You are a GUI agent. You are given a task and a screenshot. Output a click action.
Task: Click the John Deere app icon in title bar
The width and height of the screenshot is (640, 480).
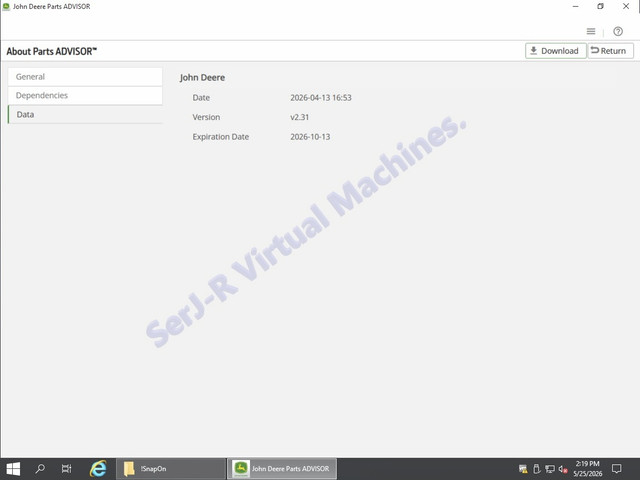click(x=6, y=6)
